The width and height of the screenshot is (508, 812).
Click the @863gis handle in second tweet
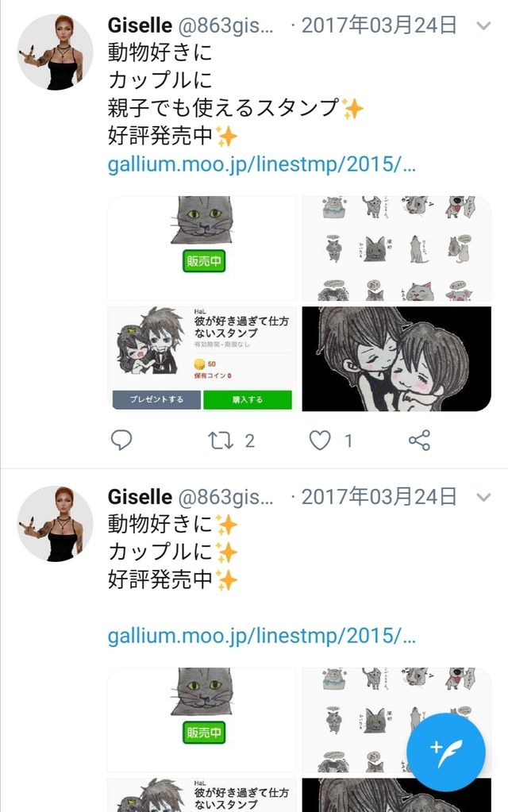[x=225, y=497]
